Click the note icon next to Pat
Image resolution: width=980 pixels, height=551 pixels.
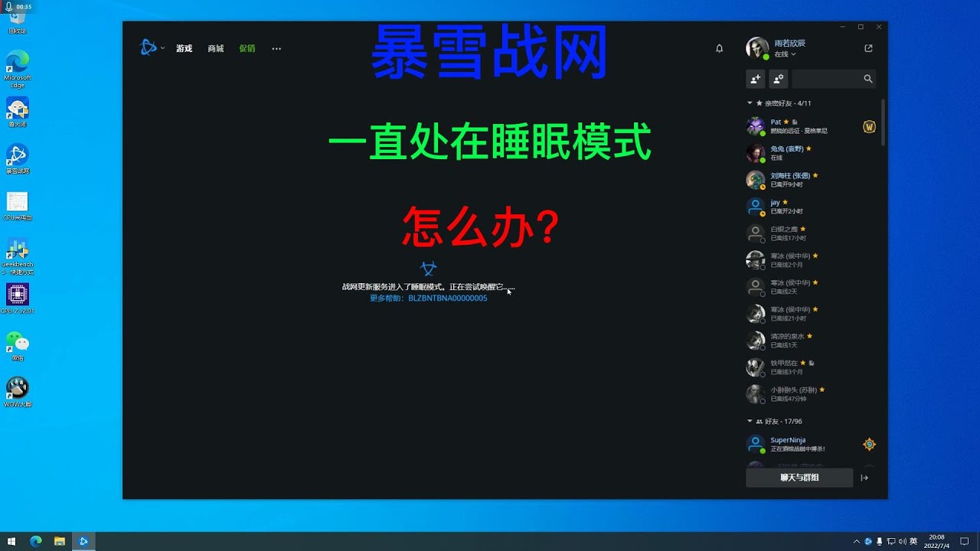pos(795,122)
